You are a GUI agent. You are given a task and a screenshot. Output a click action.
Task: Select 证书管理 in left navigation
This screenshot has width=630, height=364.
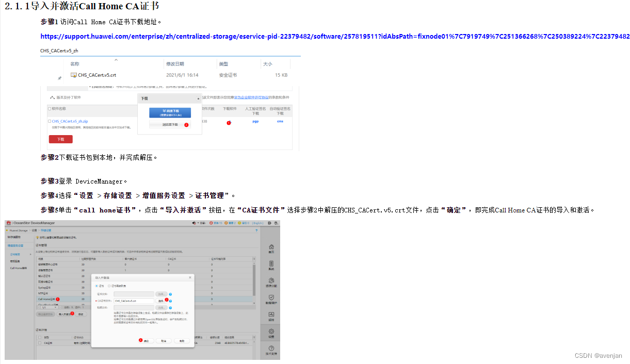pos(15,254)
